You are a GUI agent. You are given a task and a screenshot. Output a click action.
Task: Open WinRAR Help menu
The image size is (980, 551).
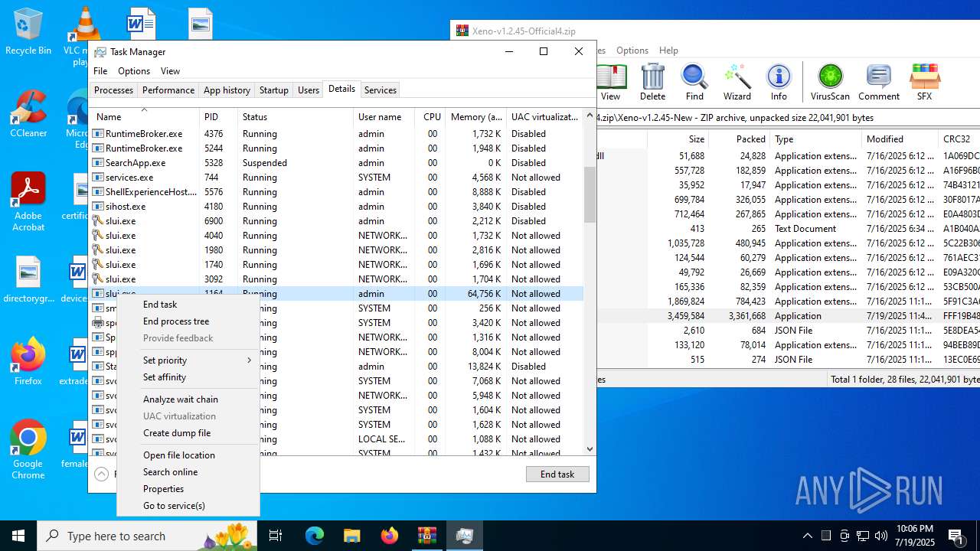click(x=668, y=51)
